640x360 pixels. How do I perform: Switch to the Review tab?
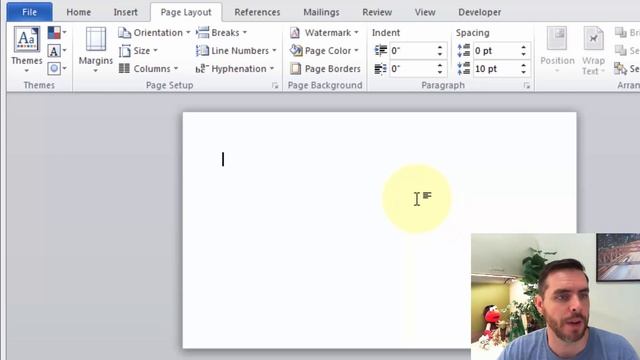point(377,12)
